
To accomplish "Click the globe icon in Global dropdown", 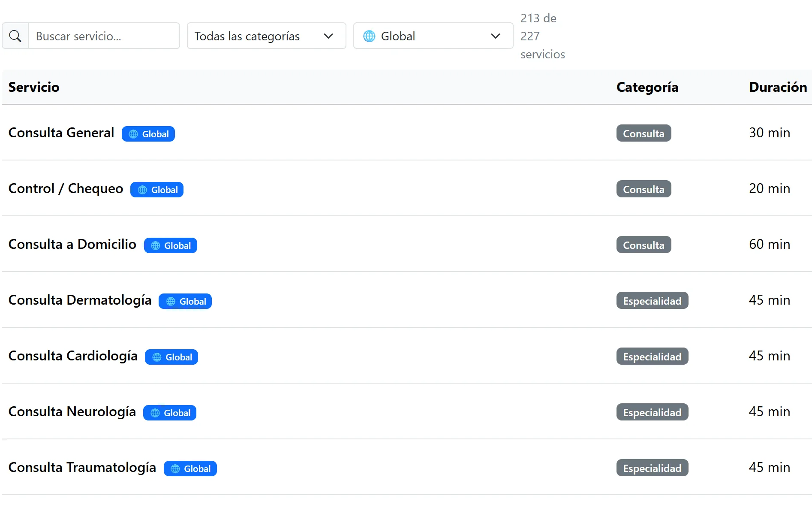I will pyautogui.click(x=369, y=36).
